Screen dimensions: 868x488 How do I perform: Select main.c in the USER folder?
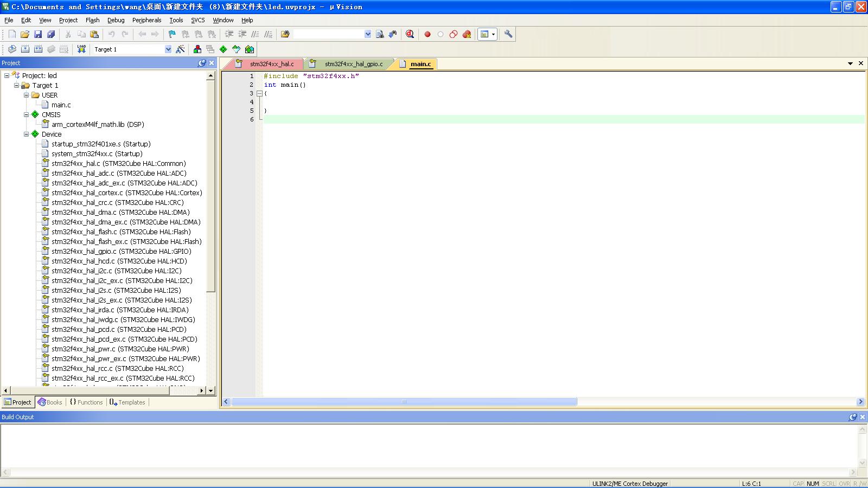(61, 105)
